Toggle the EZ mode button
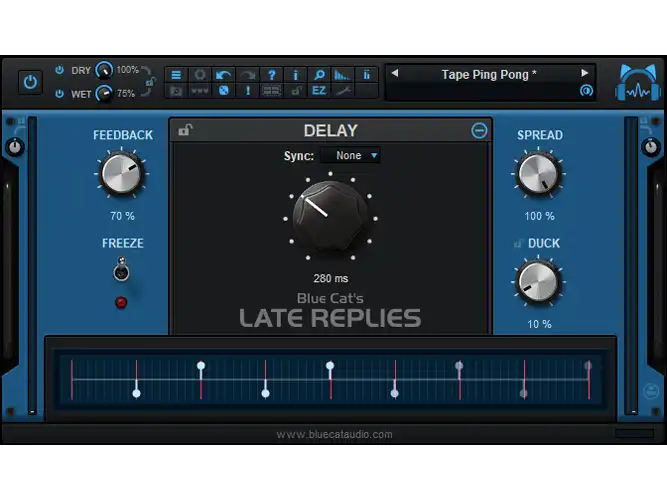667x500 pixels. [x=319, y=90]
